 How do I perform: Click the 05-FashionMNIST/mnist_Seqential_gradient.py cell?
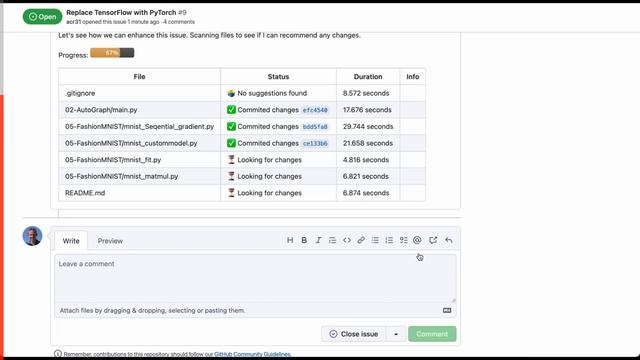[140, 127]
